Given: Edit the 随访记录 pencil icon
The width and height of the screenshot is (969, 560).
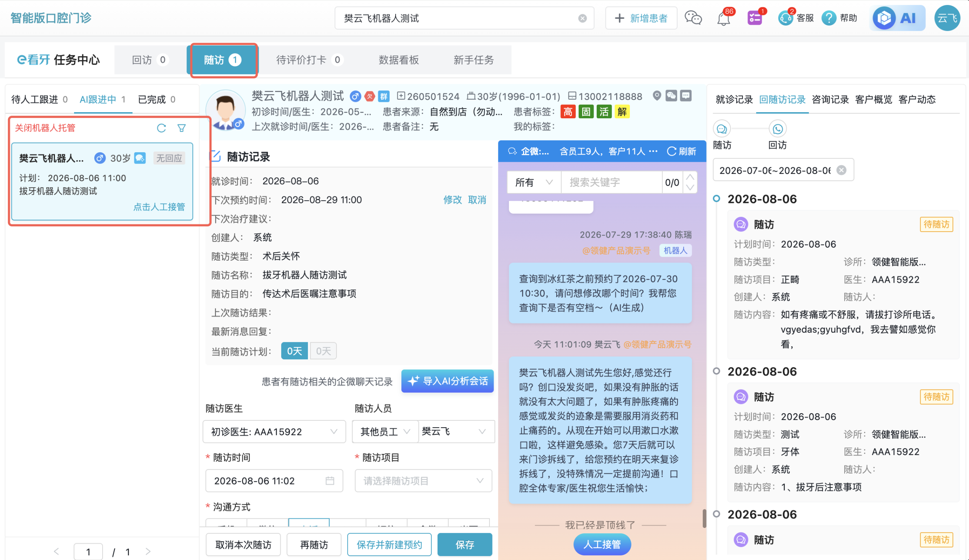Looking at the screenshot, I should (215, 156).
